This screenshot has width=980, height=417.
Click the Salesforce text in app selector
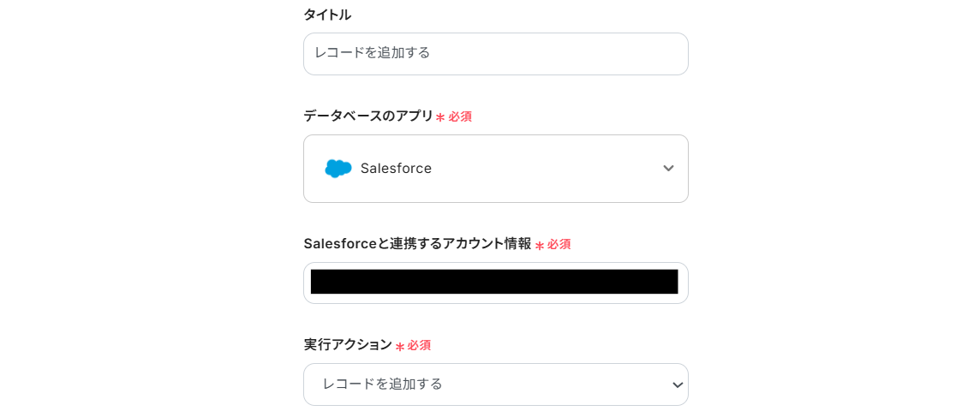(396, 169)
